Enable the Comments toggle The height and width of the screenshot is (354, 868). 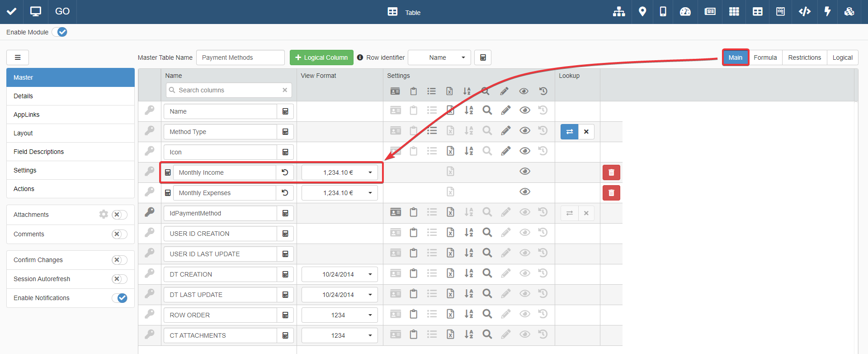pos(119,234)
